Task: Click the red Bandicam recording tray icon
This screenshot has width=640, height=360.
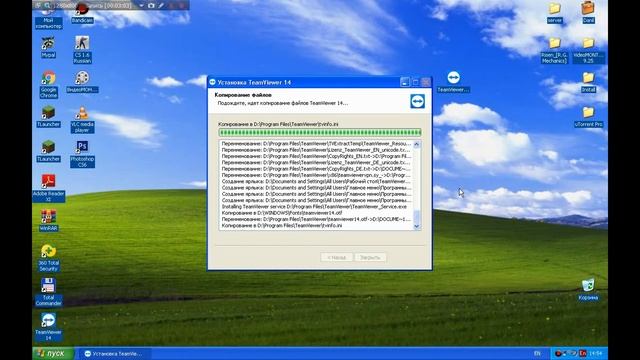Action: click(558, 353)
